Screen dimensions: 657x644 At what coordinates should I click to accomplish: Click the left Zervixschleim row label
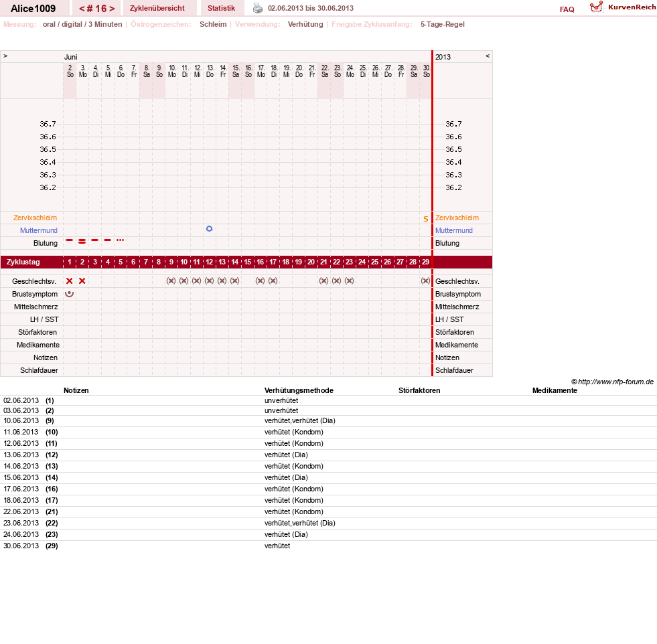point(35,218)
